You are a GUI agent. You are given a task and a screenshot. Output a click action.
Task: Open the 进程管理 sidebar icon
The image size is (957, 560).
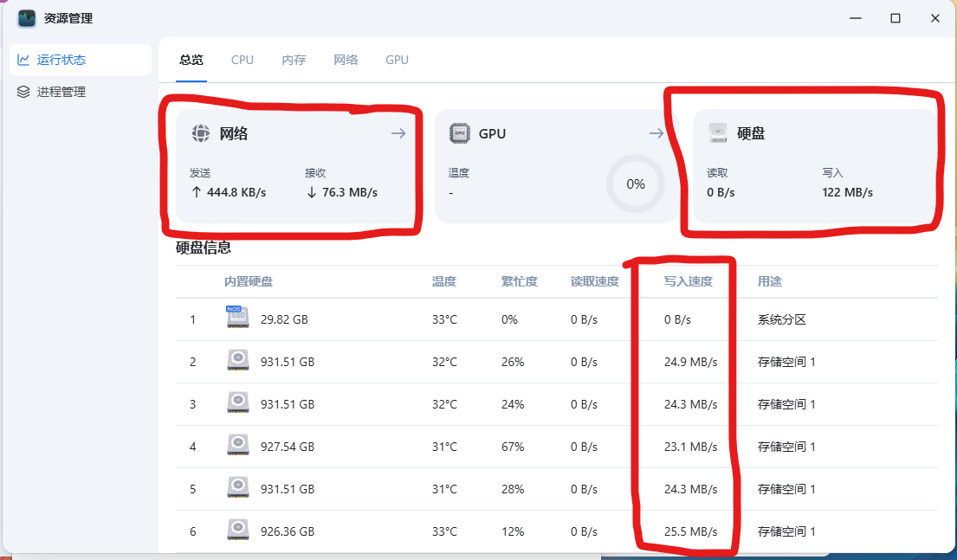(22, 91)
